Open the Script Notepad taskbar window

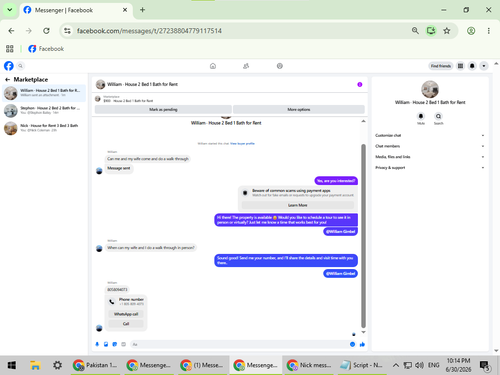point(362,365)
